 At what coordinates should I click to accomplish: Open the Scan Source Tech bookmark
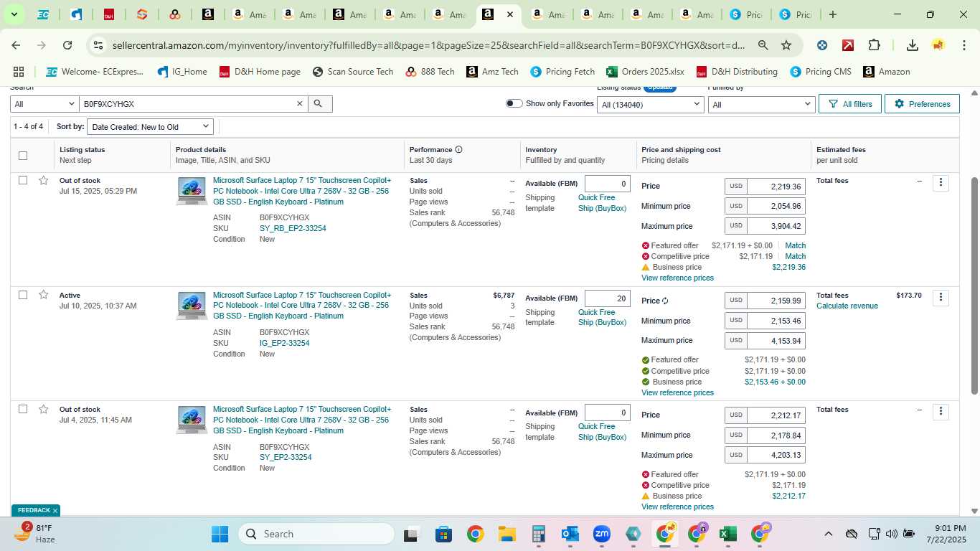pyautogui.click(x=353, y=72)
